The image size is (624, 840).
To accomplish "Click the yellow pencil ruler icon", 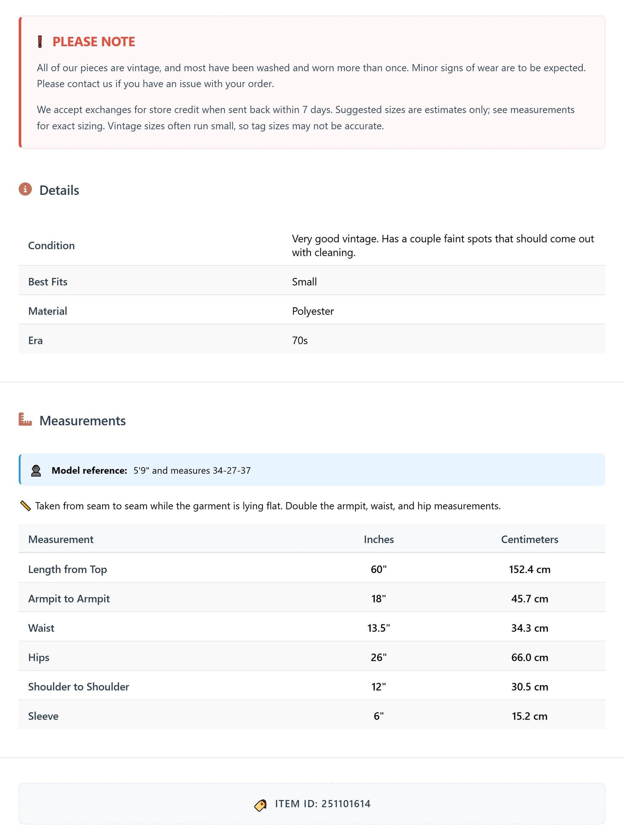I will (x=25, y=506).
